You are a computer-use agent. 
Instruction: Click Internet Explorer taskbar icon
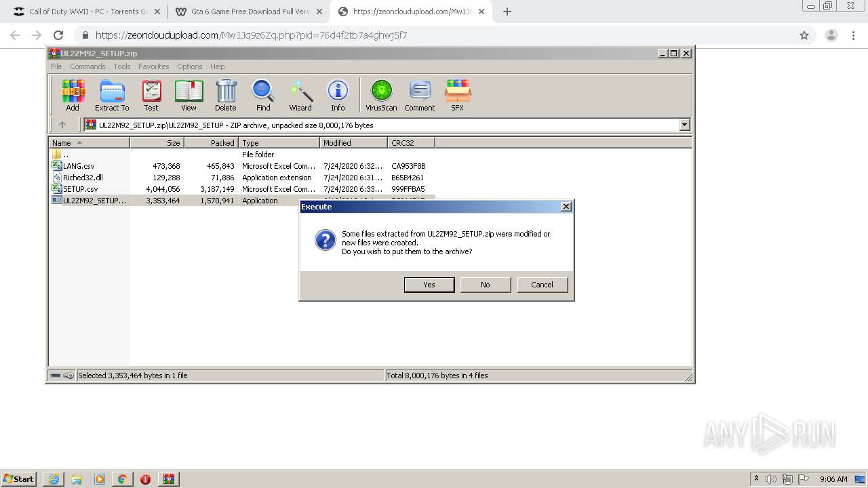click(54, 479)
